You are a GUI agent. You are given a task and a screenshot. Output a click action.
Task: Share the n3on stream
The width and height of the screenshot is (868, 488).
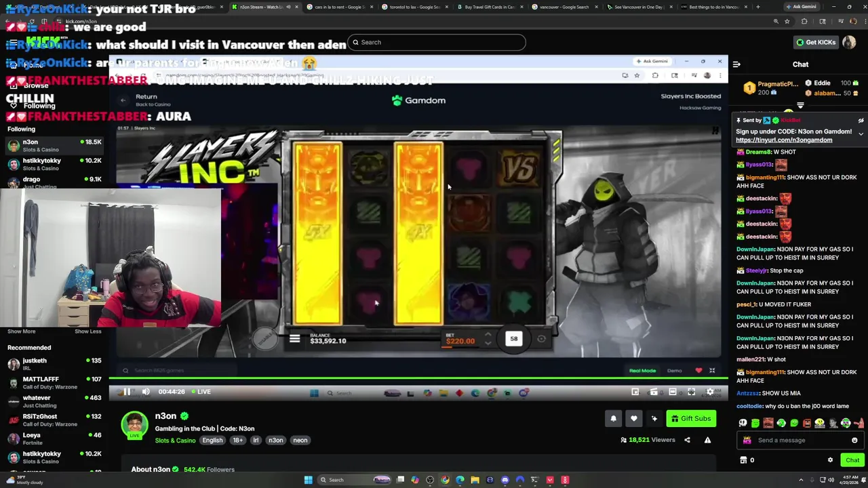[x=687, y=440]
